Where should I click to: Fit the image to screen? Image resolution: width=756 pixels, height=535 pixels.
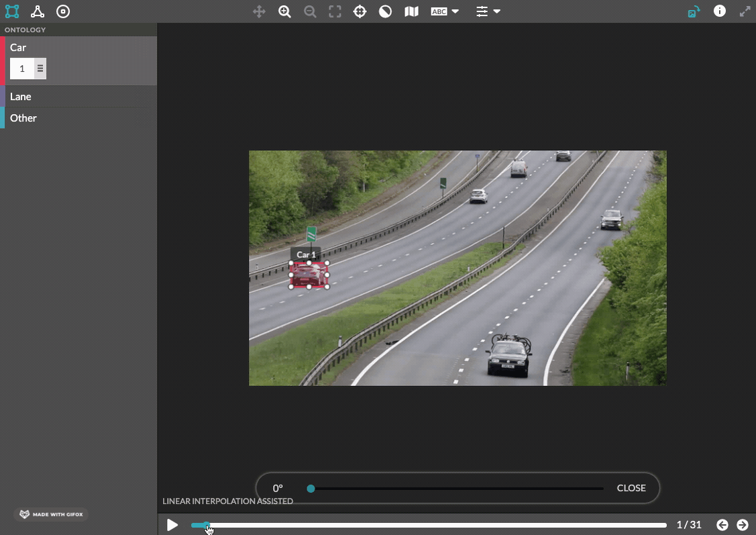(x=335, y=11)
